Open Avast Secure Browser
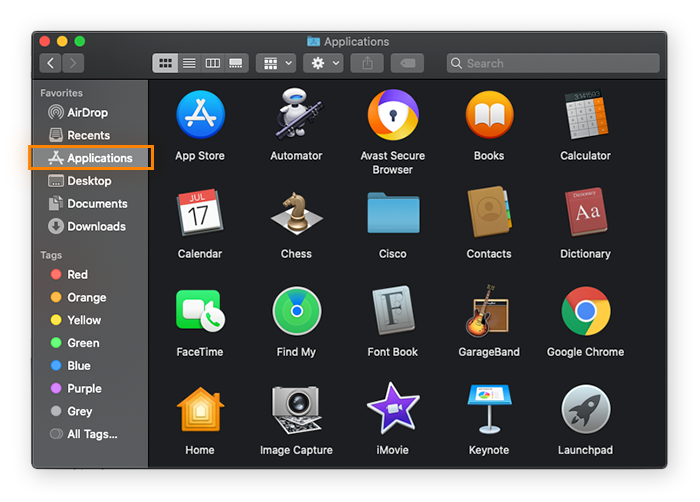Screen dimensions: 700x502 (393, 115)
